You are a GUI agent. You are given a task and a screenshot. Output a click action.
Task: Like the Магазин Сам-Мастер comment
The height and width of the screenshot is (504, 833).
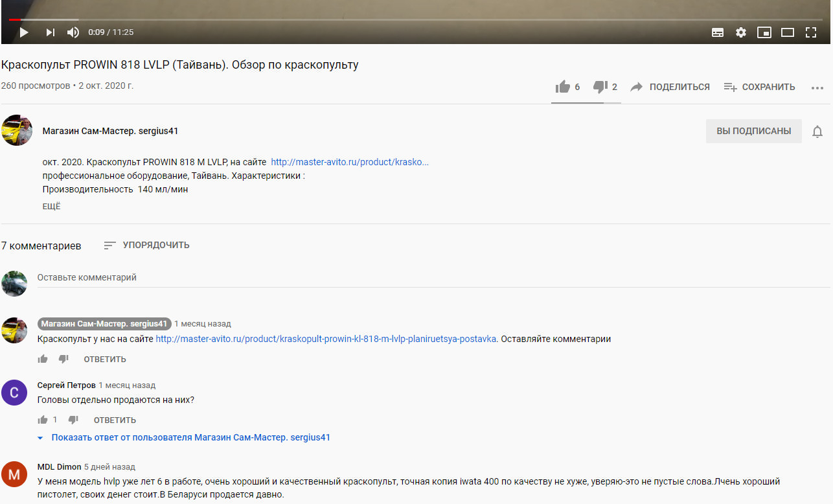[x=43, y=359]
